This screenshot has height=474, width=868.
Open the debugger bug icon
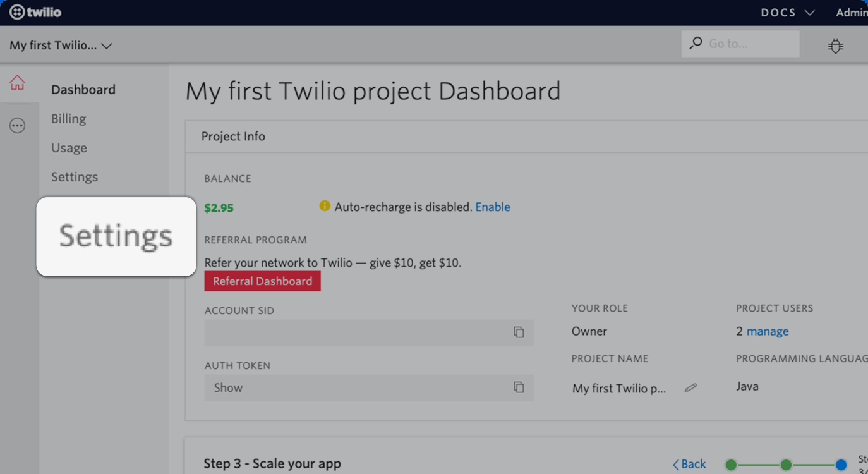(x=836, y=46)
